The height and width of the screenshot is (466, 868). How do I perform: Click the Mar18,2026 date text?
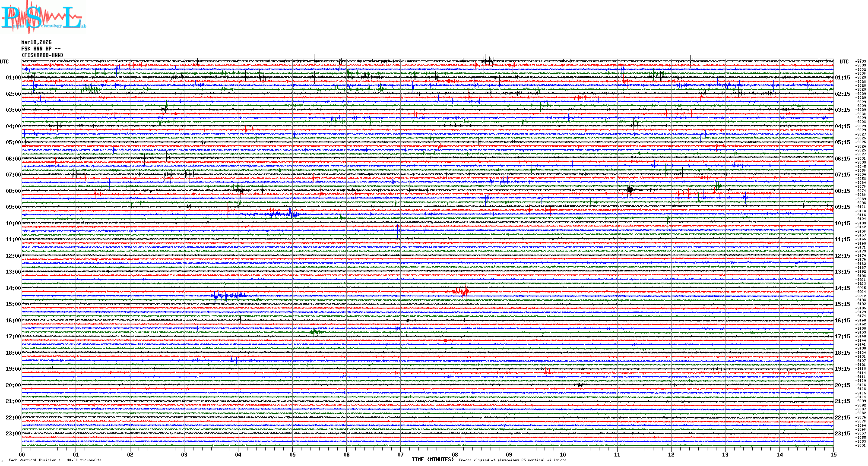click(36, 42)
